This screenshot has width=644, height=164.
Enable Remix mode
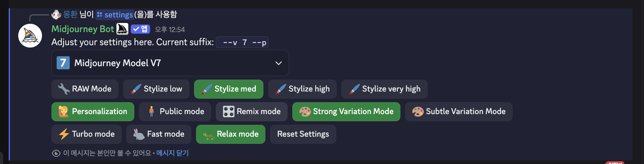coord(252,112)
